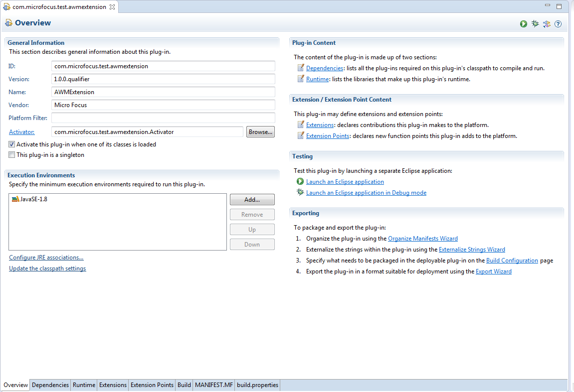The height and width of the screenshot is (392, 574).
Task: Click the Debug bug icon in the toolbar
Action: [535, 23]
